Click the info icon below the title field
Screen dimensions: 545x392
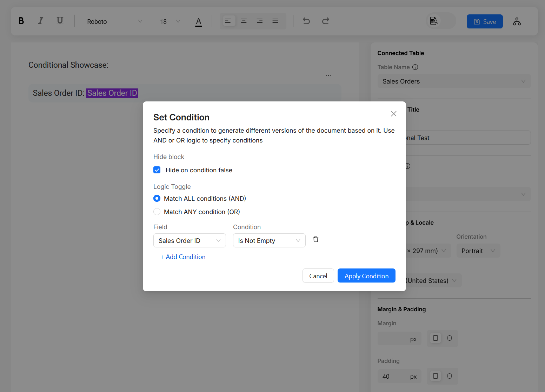408,166
